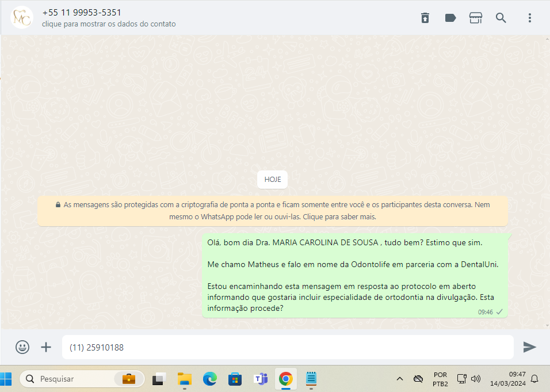Search in conversation with magnifier icon
550x392 pixels.
[x=501, y=17]
